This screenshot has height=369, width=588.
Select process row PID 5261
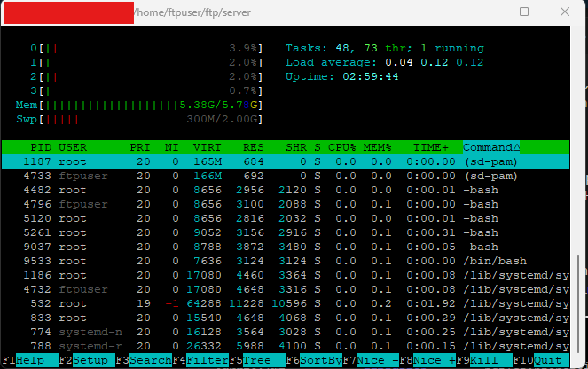[286, 233]
